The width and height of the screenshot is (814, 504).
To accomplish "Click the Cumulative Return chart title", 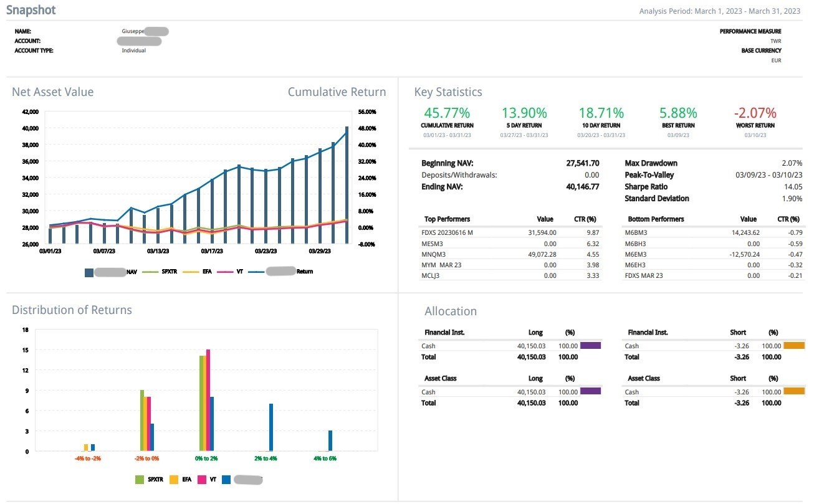I will (x=337, y=92).
